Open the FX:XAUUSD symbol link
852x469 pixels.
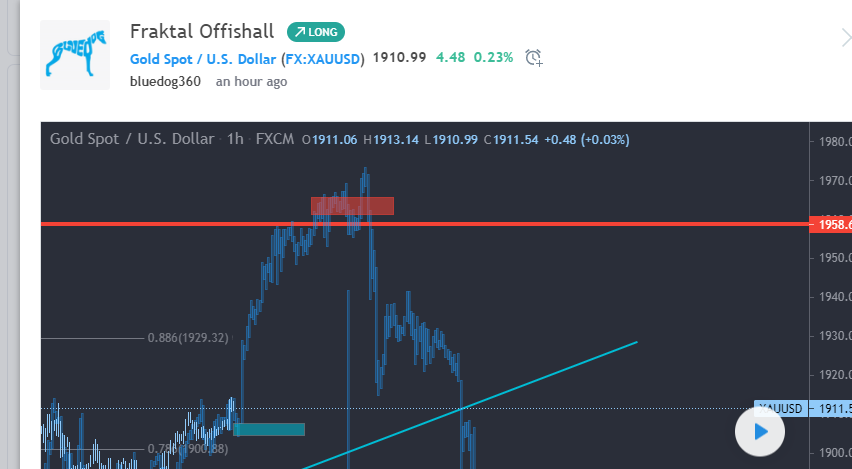pos(323,59)
